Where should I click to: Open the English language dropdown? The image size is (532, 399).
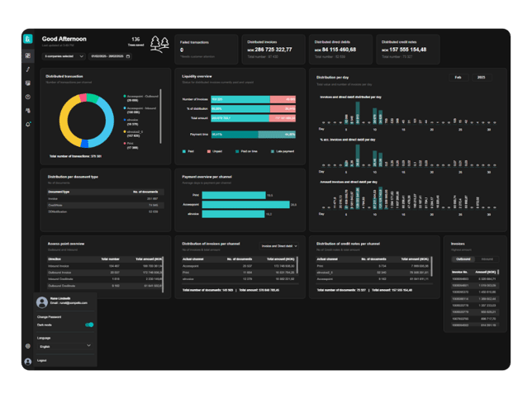click(64, 346)
